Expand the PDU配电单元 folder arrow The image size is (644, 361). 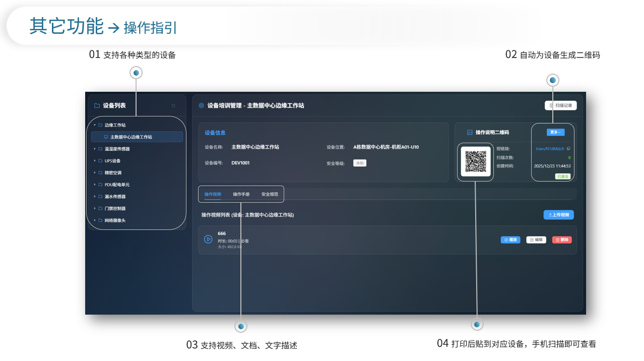94,185
